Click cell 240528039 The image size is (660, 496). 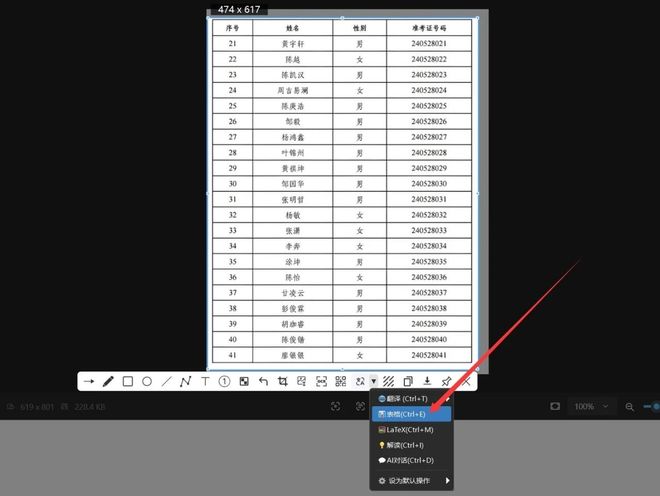point(429,324)
